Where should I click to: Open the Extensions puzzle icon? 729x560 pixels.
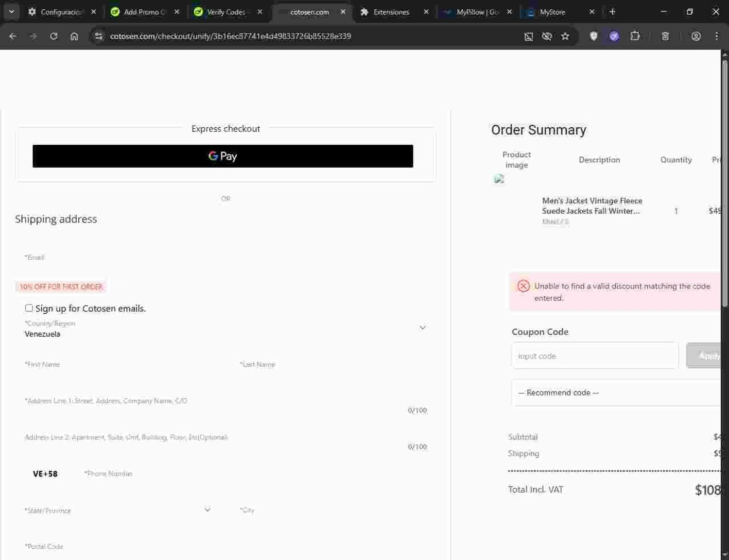(x=635, y=36)
